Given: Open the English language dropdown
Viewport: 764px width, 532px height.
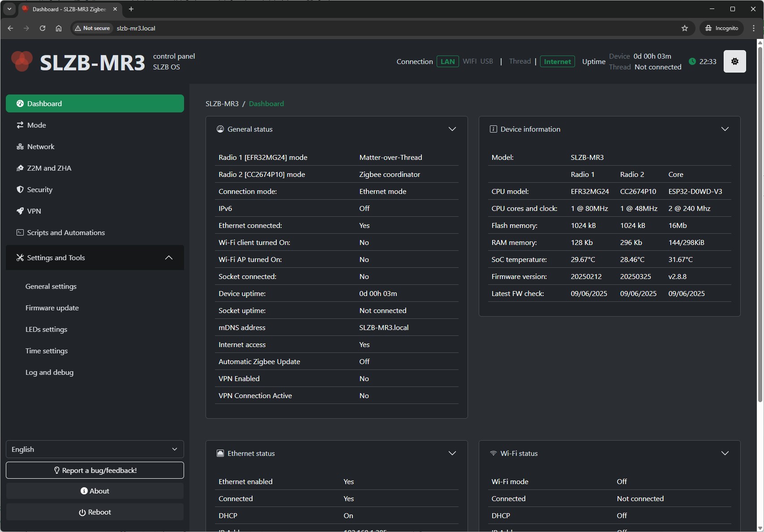Looking at the screenshot, I should coord(94,449).
